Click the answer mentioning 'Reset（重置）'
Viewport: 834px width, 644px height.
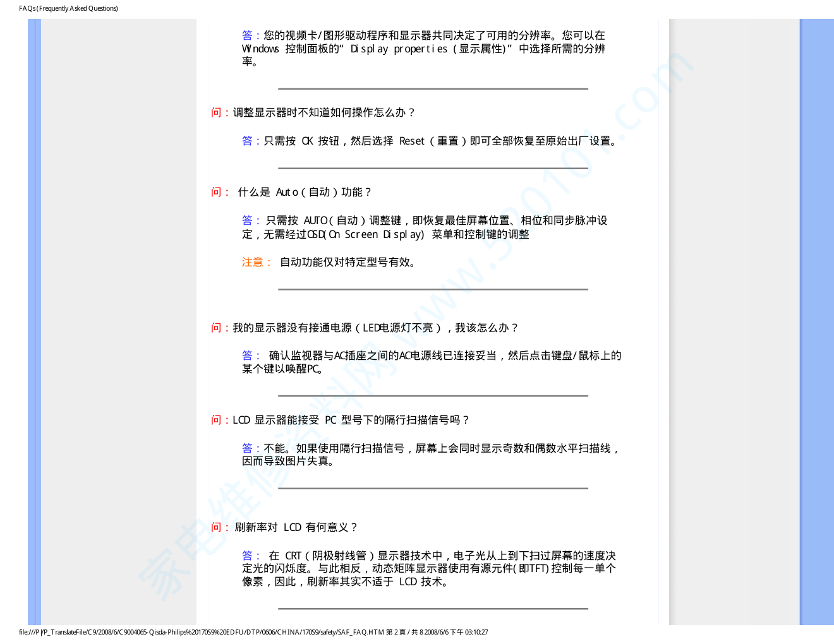pos(431,141)
